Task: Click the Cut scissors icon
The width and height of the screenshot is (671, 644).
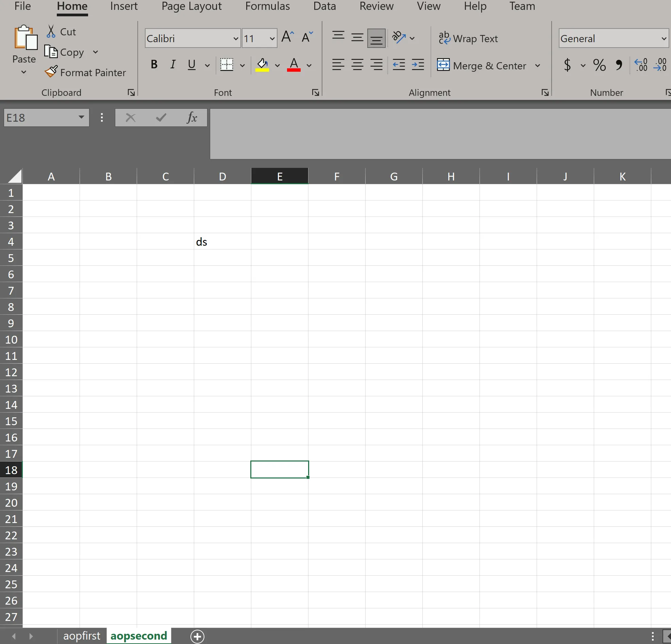Action: coord(51,32)
